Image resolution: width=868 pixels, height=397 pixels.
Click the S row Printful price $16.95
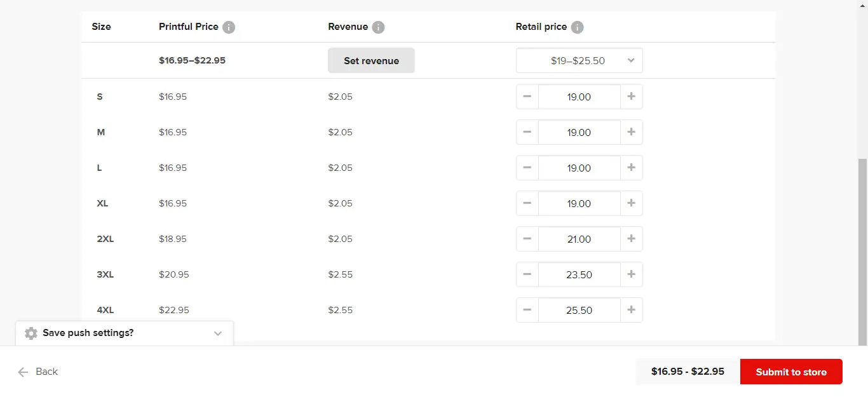click(x=173, y=97)
